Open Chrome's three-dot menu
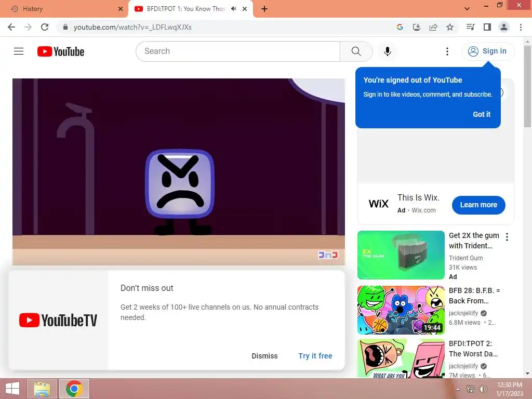 tap(521, 27)
